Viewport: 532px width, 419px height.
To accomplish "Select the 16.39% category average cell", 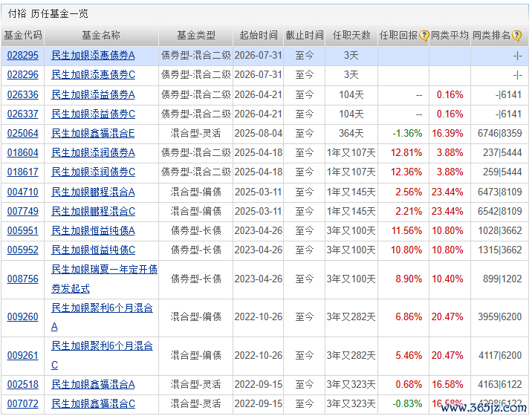I will [447, 133].
